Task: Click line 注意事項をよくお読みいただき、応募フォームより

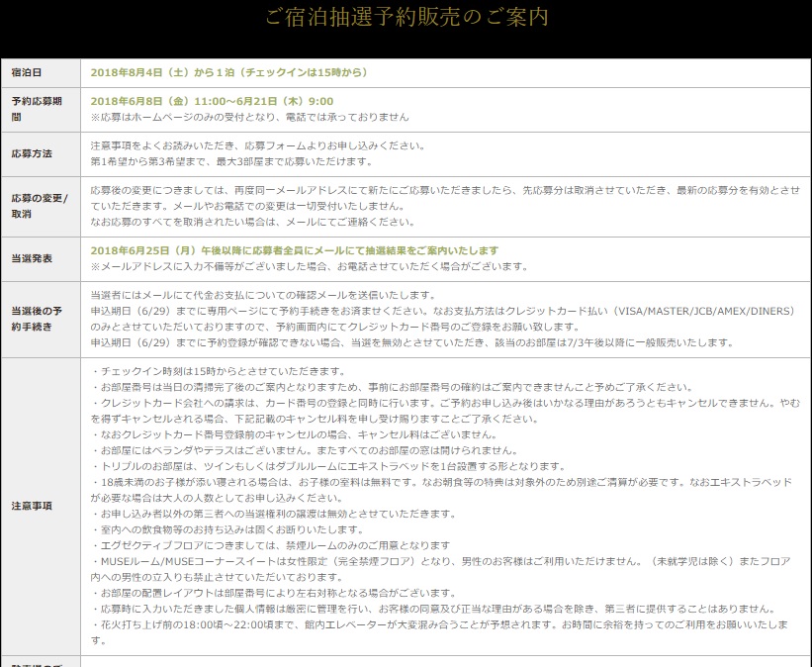Action: point(258,146)
